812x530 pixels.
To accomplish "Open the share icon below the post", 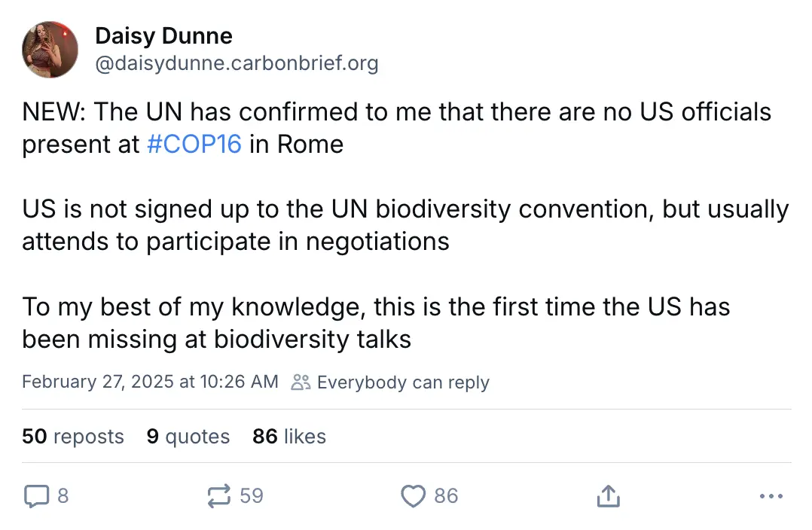I will pyautogui.click(x=608, y=496).
